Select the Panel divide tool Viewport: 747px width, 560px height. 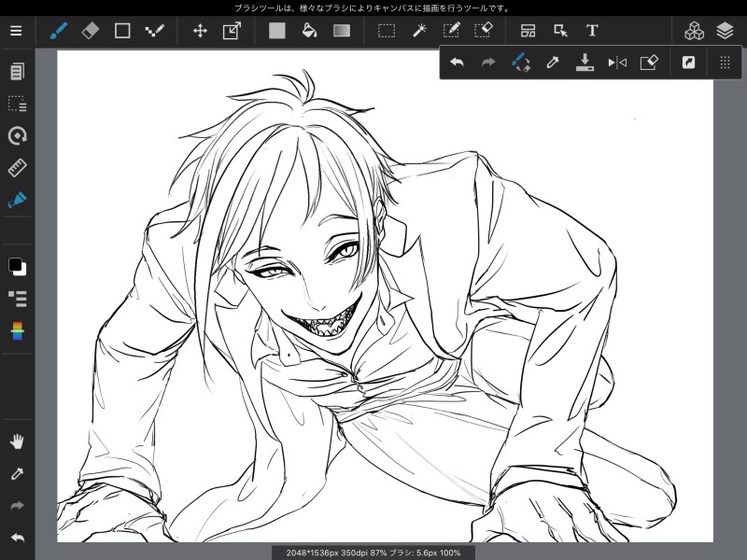click(528, 31)
